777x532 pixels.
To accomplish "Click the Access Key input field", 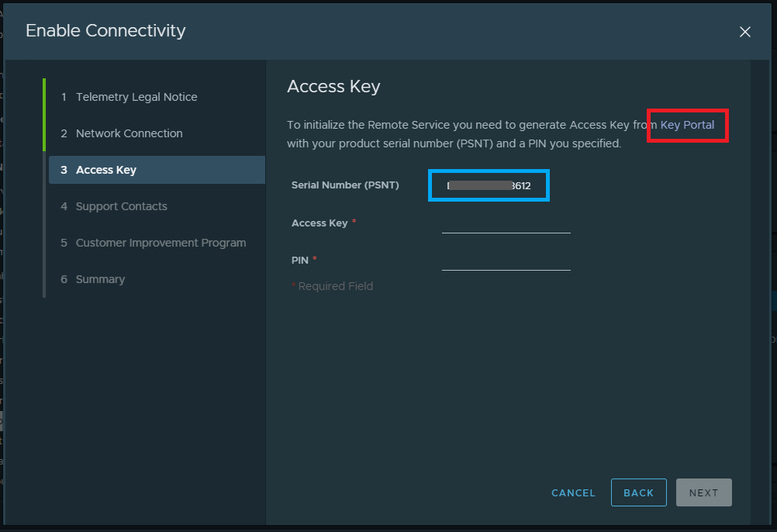I will [506, 223].
